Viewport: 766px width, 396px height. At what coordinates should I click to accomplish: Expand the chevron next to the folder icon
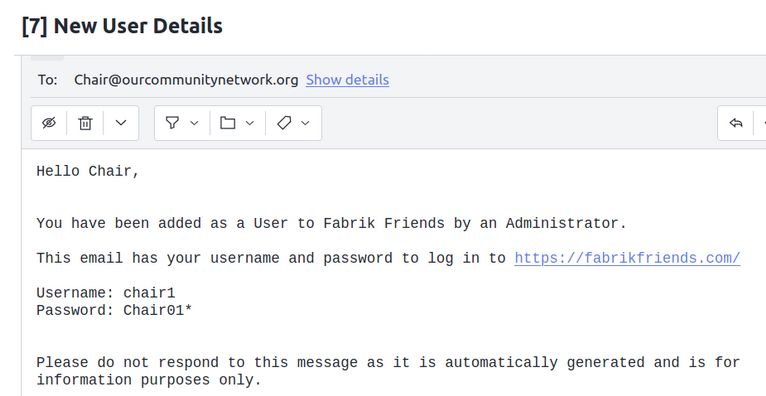[x=250, y=123]
